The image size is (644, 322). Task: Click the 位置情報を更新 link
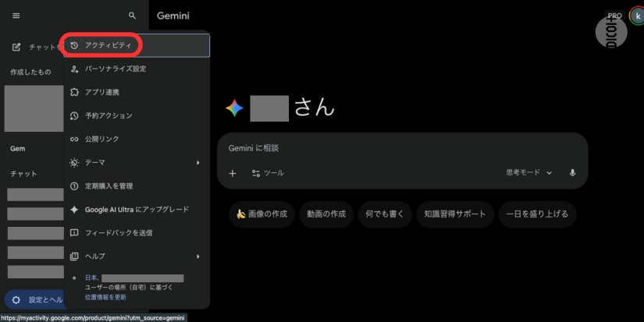pos(105,297)
